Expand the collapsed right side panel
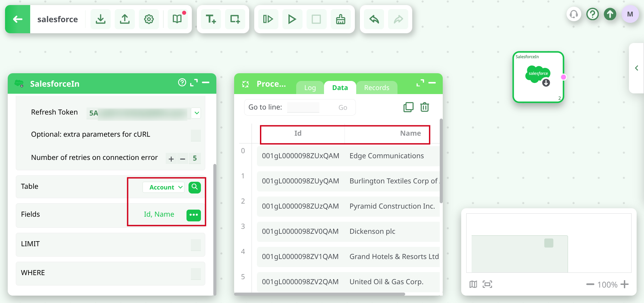644x303 pixels. pos(636,68)
